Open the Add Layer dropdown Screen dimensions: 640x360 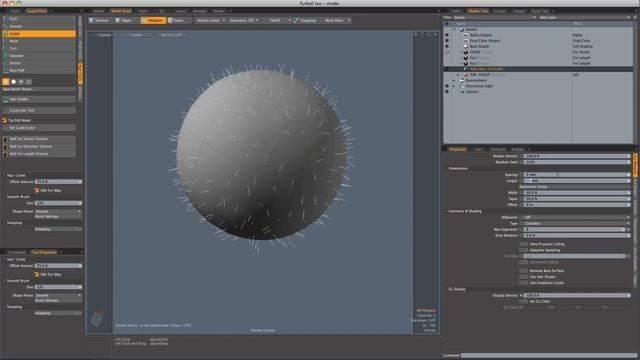pyautogui.click(x=584, y=18)
